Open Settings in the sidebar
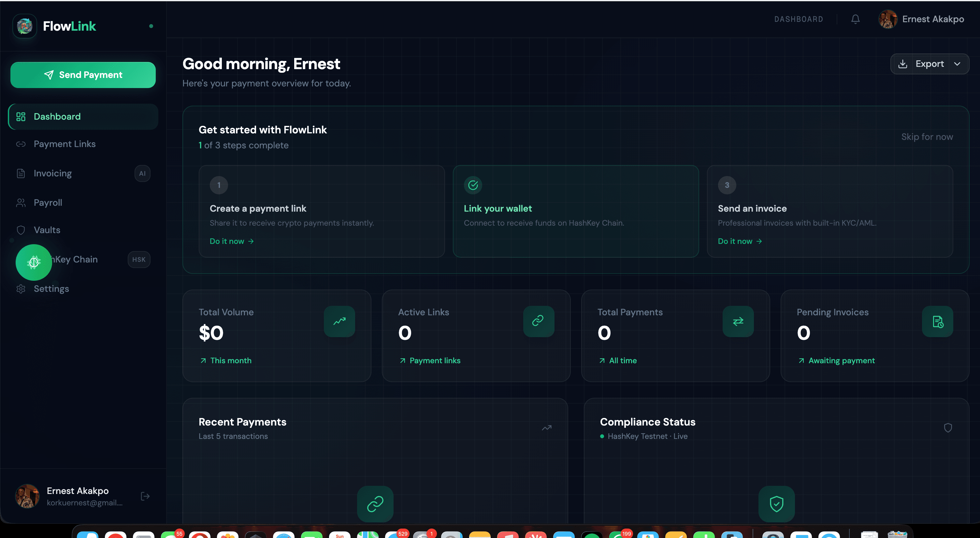This screenshot has width=980, height=538. coord(83,289)
